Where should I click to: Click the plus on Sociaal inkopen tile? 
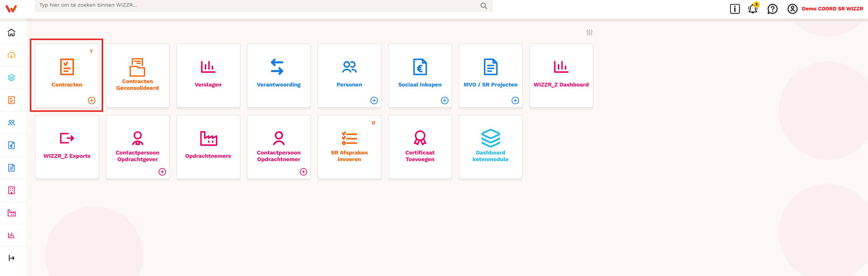coord(445,100)
